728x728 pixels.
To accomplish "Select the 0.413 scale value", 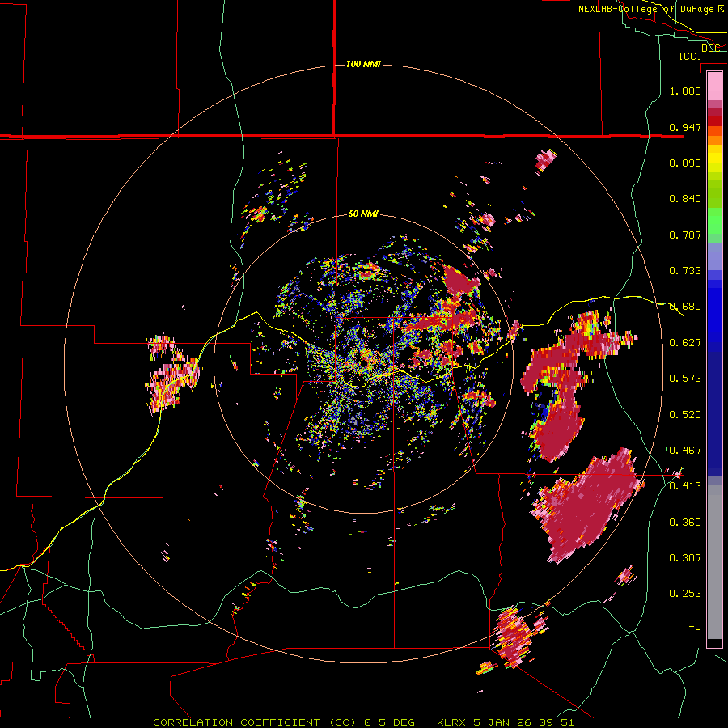I will 685,485.
